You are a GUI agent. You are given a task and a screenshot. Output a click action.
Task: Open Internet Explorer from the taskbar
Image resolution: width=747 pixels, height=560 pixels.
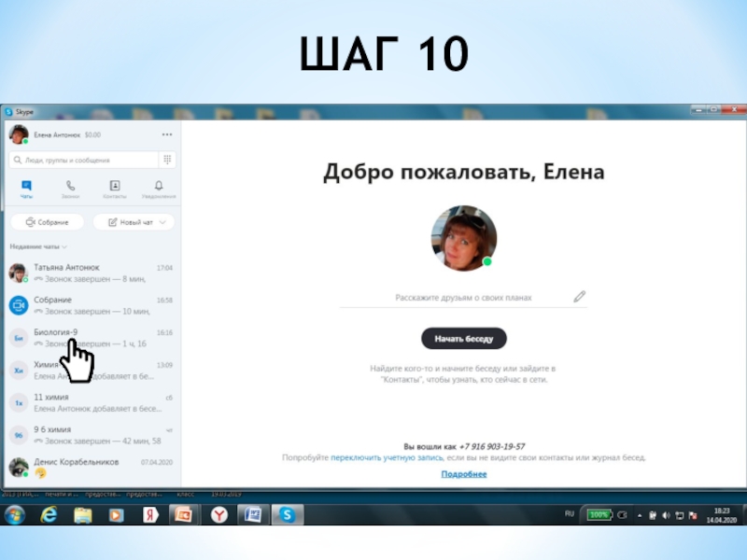point(49,514)
